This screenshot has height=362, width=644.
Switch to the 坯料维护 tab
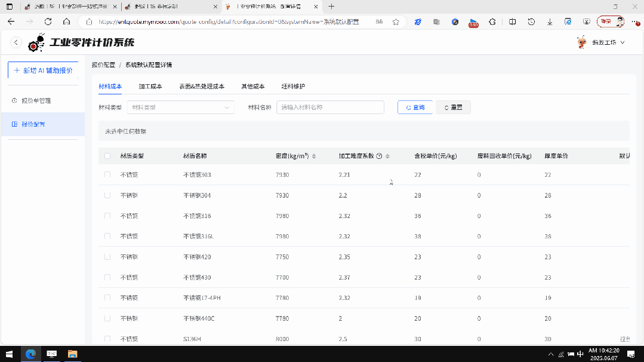click(x=293, y=86)
